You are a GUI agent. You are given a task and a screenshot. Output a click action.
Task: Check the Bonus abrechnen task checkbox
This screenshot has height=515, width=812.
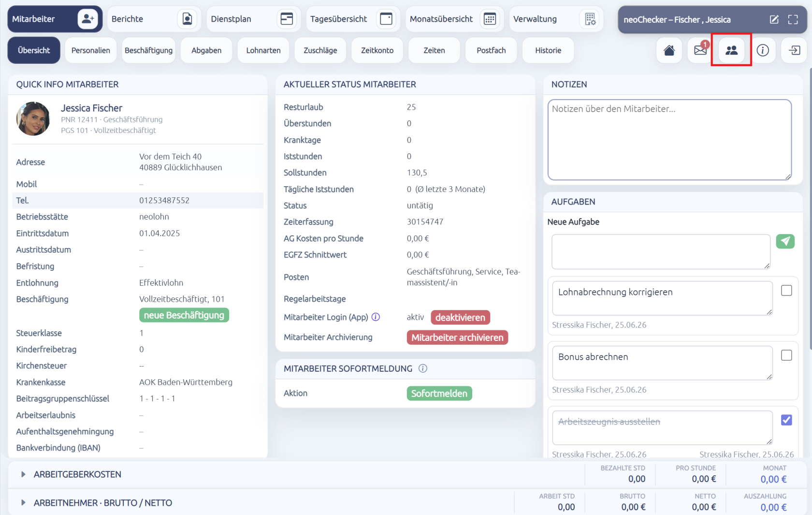786,355
